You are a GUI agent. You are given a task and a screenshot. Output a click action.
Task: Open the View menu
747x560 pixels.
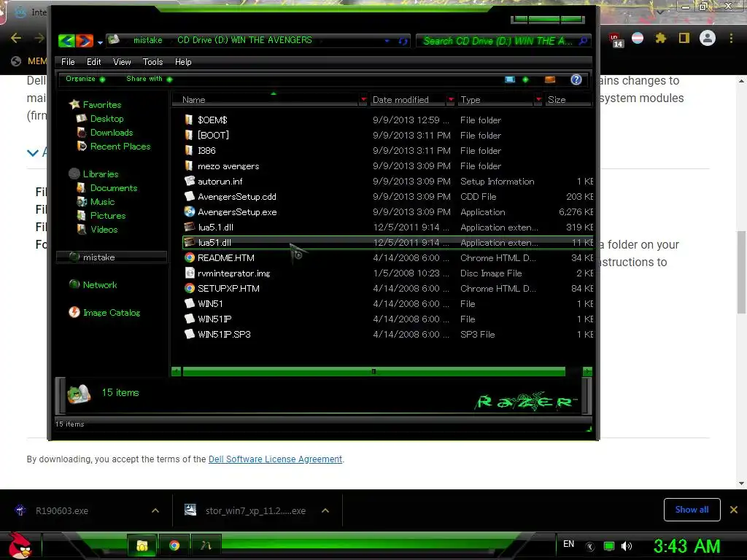pyautogui.click(x=122, y=62)
